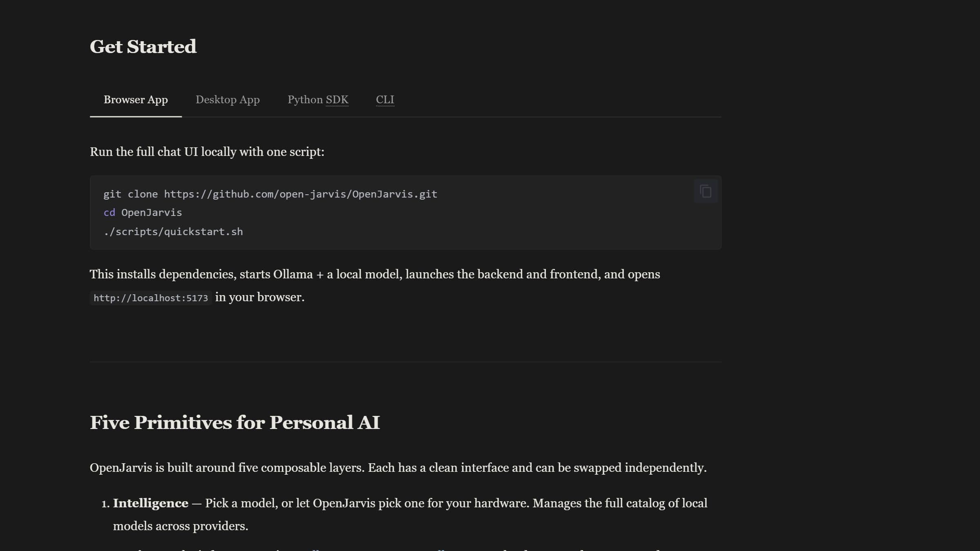Image resolution: width=980 pixels, height=551 pixels.
Task: Select the Browser App tab
Action: tap(136, 100)
